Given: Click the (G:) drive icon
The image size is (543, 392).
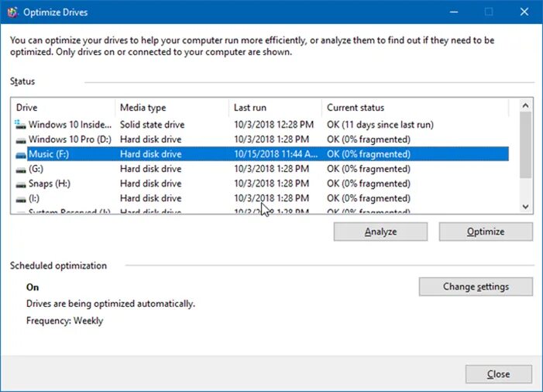Looking at the screenshot, I should coord(20,169).
